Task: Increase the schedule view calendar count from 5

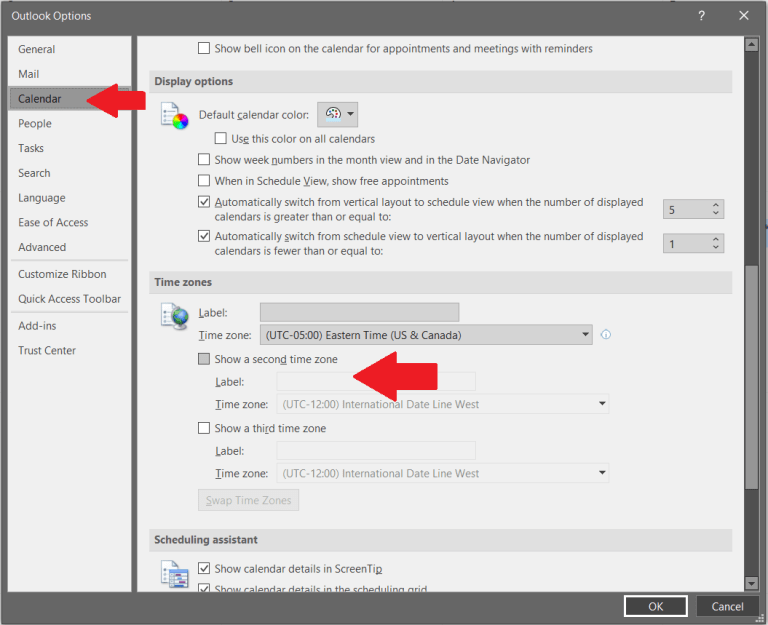Action: [716, 205]
